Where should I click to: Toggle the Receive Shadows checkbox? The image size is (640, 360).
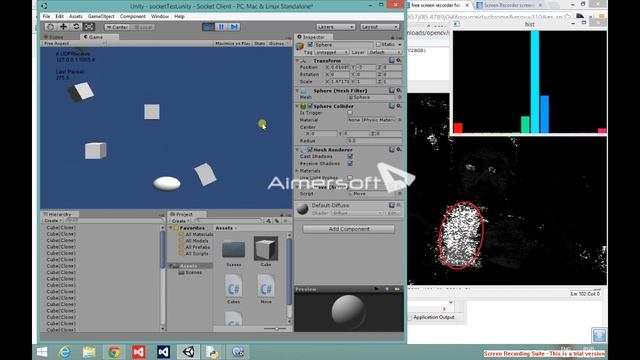350,163
